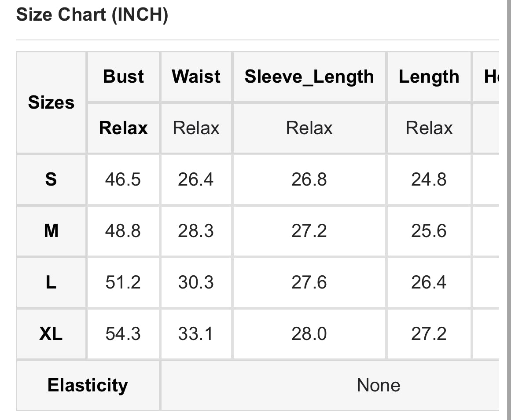Click the 54.3 bust value for XL
This screenshot has width=515, height=420.
pos(123,334)
